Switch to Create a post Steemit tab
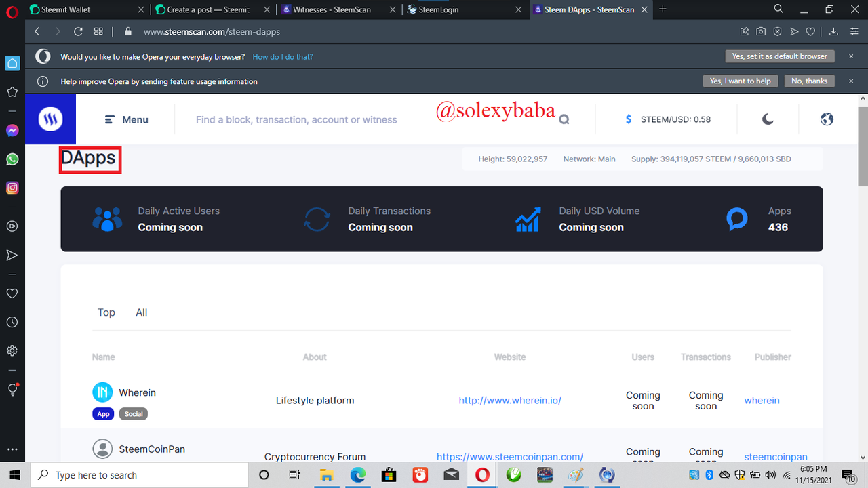Screen dimensions: 868x488 [212, 9]
